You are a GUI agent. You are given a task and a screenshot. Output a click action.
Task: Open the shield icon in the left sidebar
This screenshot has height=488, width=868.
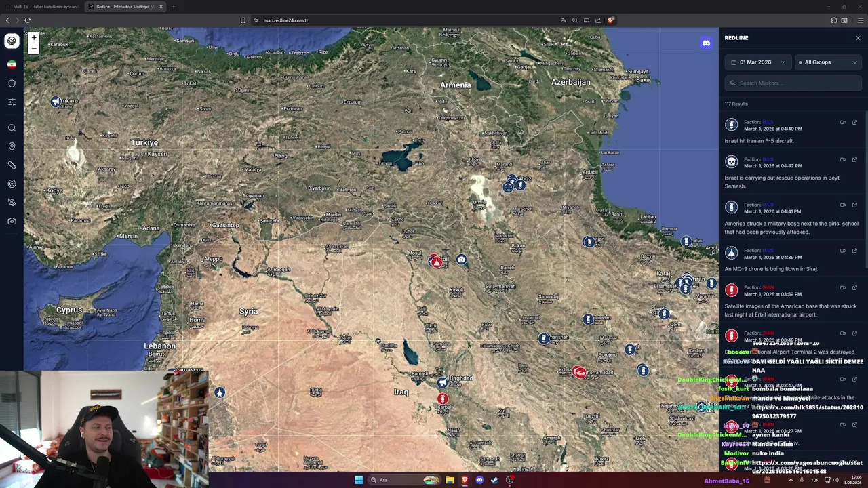[12, 83]
